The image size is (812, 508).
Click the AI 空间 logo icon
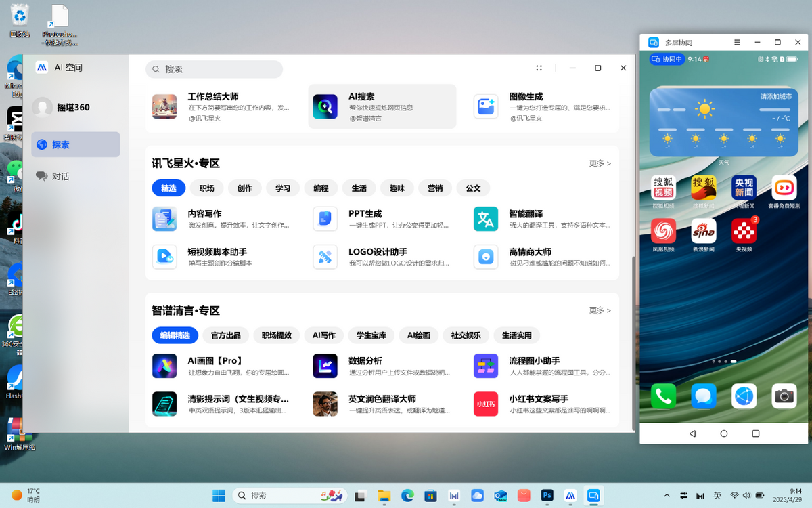point(42,68)
